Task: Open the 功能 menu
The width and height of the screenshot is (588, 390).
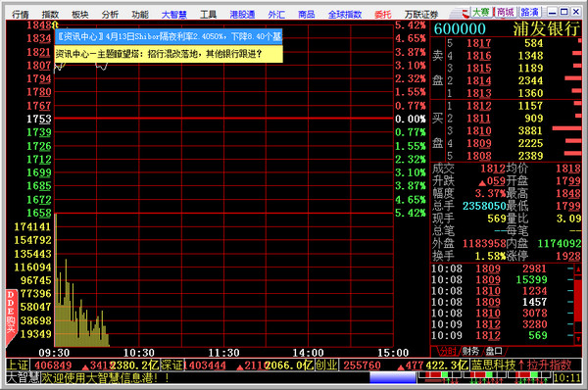Action: [x=140, y=15]
